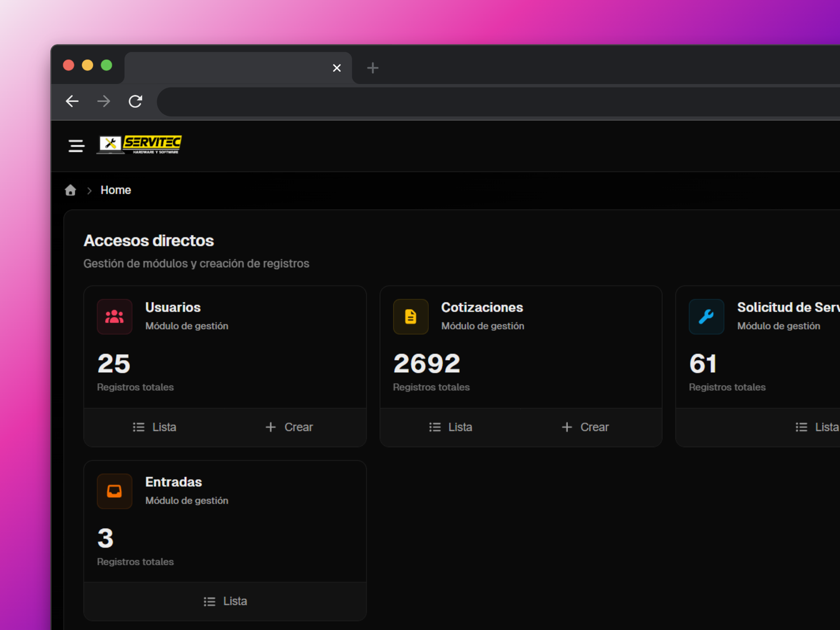Click the Cotizaciones document icon
Image resolution: width=840 pixels, height=630 pixels.
tap(411, 317)
